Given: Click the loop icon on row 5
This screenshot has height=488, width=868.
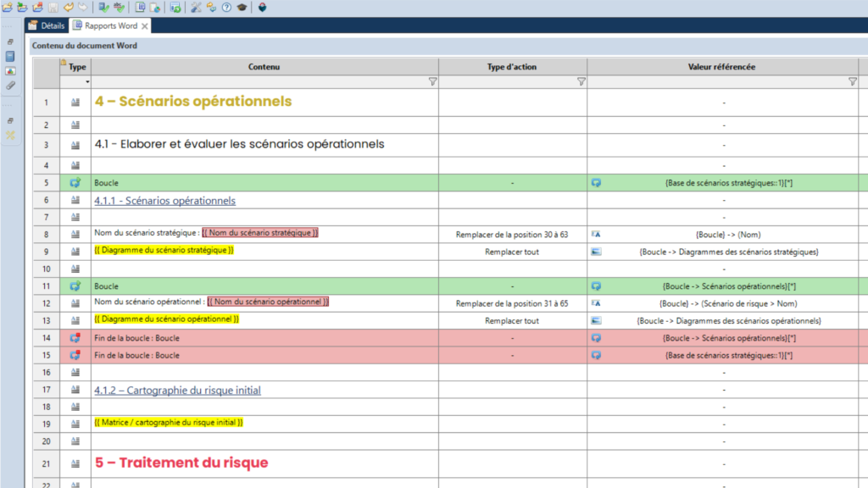Looking at the screenshot, I should coord(75,182).
